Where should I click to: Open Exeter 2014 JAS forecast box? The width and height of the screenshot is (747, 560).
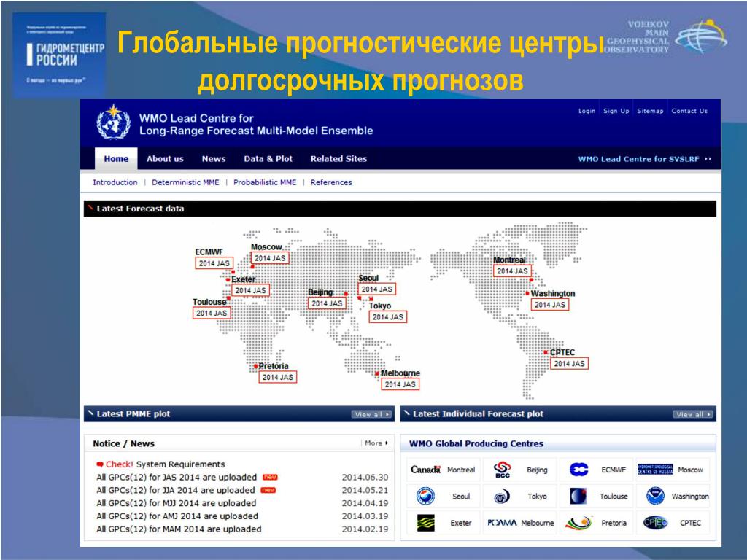tap(250, 290)
